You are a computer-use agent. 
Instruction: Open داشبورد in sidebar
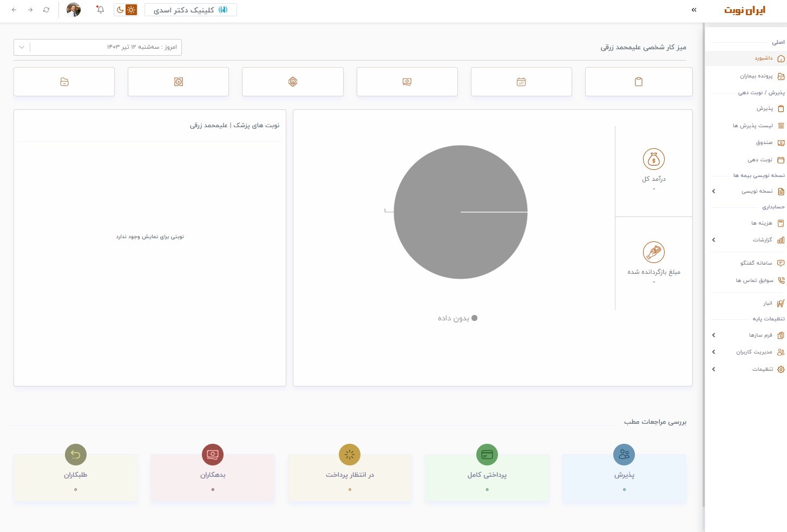click(x=746, y=58)
